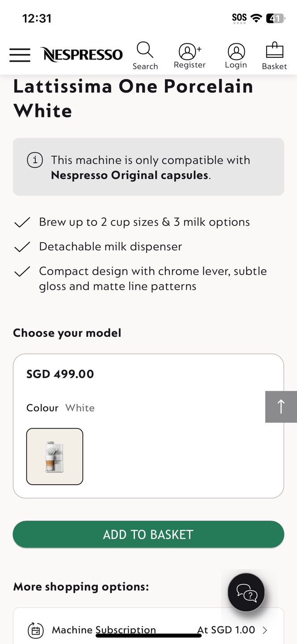The height and width of the screenshot is (644, 297).
Task: Tap the Search label in header
Action: [145, 66]
